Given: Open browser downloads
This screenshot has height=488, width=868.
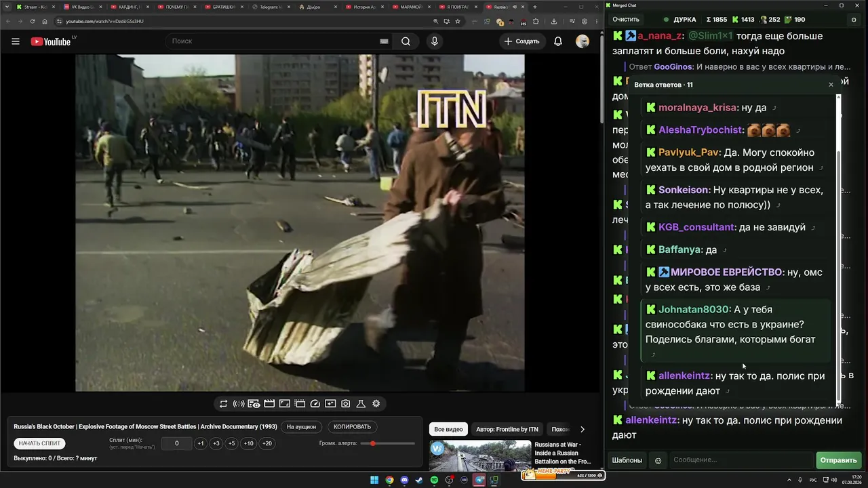Looking at the screenshot, I should point(554,21).
